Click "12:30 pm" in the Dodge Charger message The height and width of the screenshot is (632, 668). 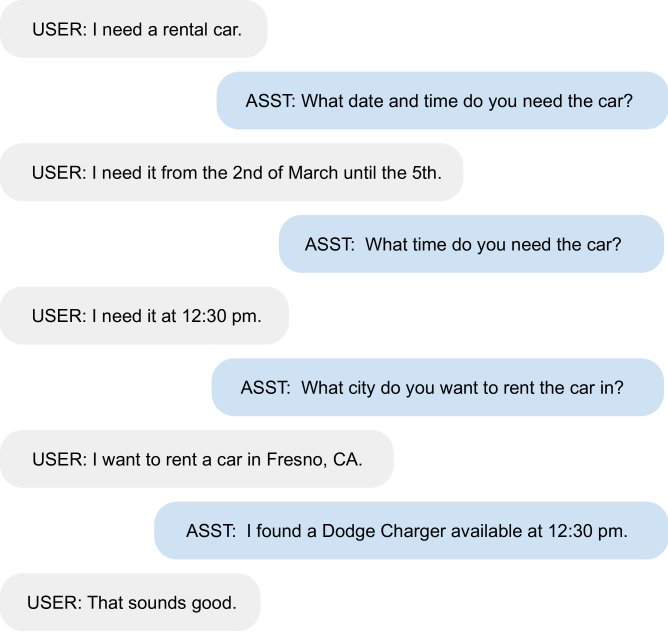pos(587,531)
